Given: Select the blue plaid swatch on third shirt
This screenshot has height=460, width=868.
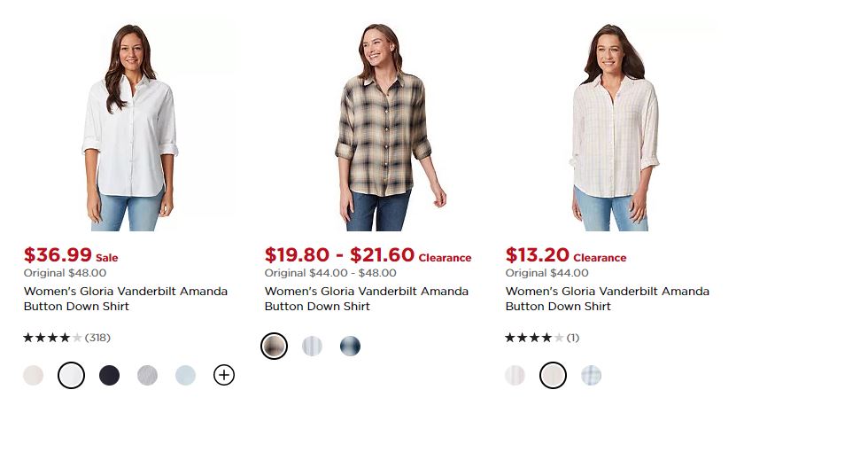Looking at the screenshot, I should click(591, 376).
